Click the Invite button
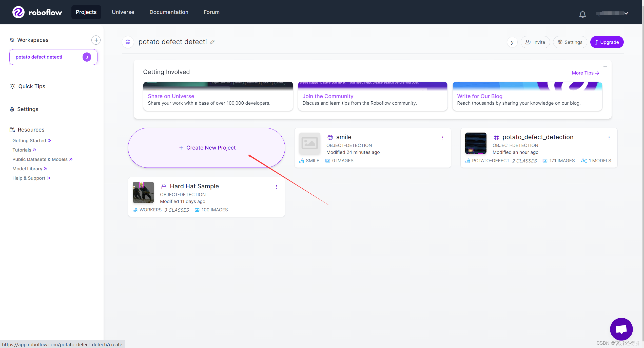The width and height of the screenshot is (644, 348). point(535,42)
